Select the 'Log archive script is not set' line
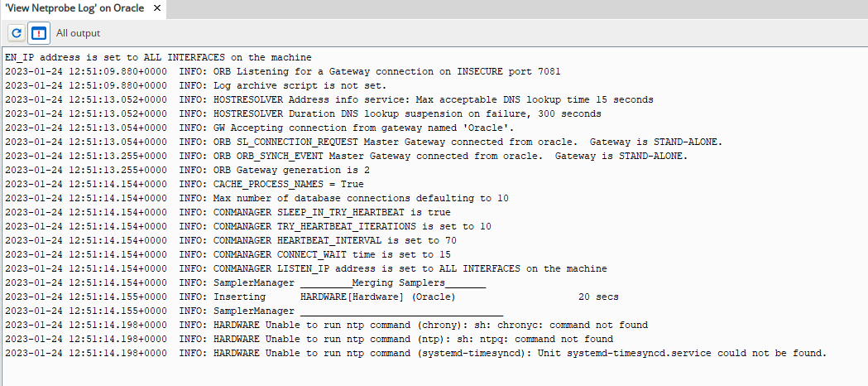This screenshot has height=386, width=868. tap(196, 86)
